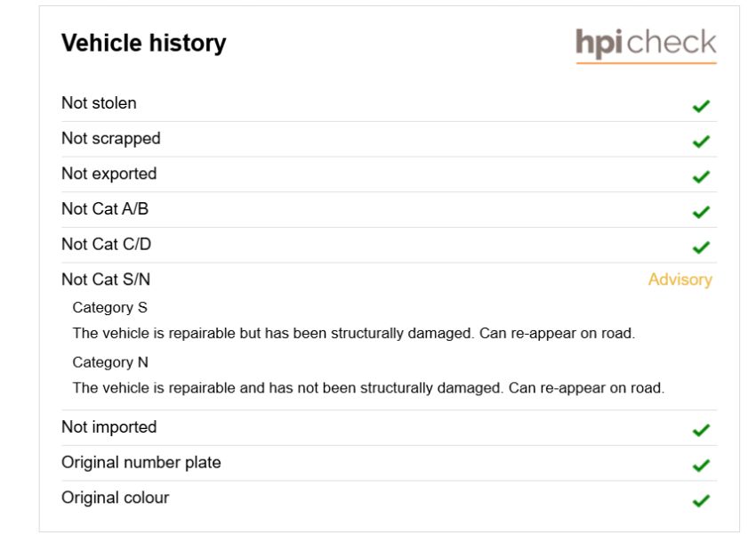Click the green checkmark beside Not stolen
The height and width of the screenshot is (535, 756).
tap(701, 106)
